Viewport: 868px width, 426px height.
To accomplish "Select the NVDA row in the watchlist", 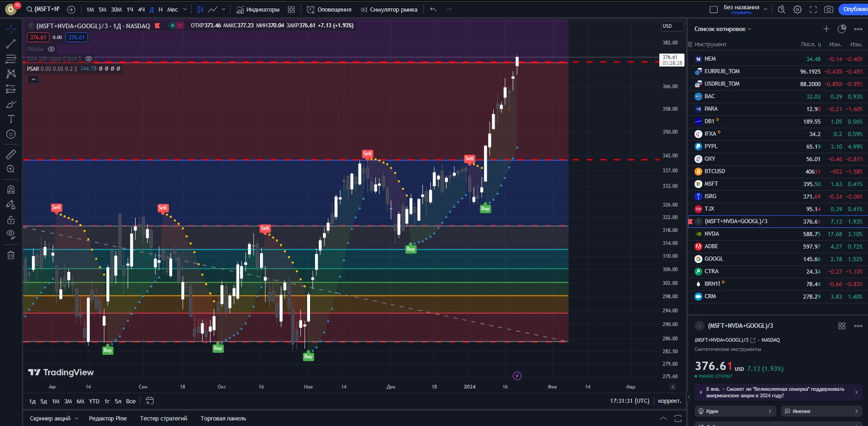I will (x=778, y=234).
